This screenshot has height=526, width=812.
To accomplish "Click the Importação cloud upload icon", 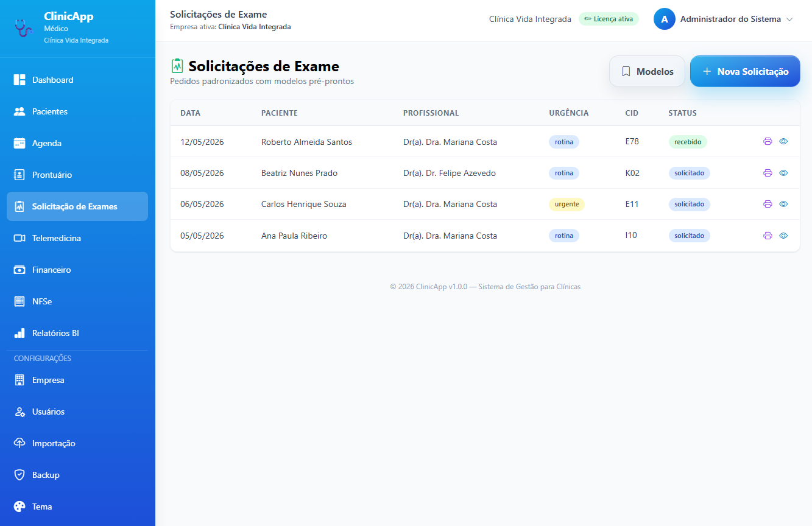I will click(19, 443).
